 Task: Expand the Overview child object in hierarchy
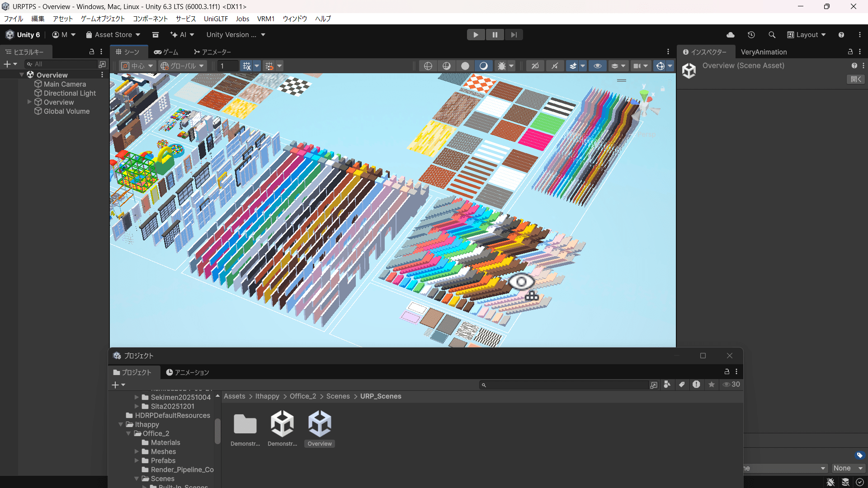click(29, 102)
